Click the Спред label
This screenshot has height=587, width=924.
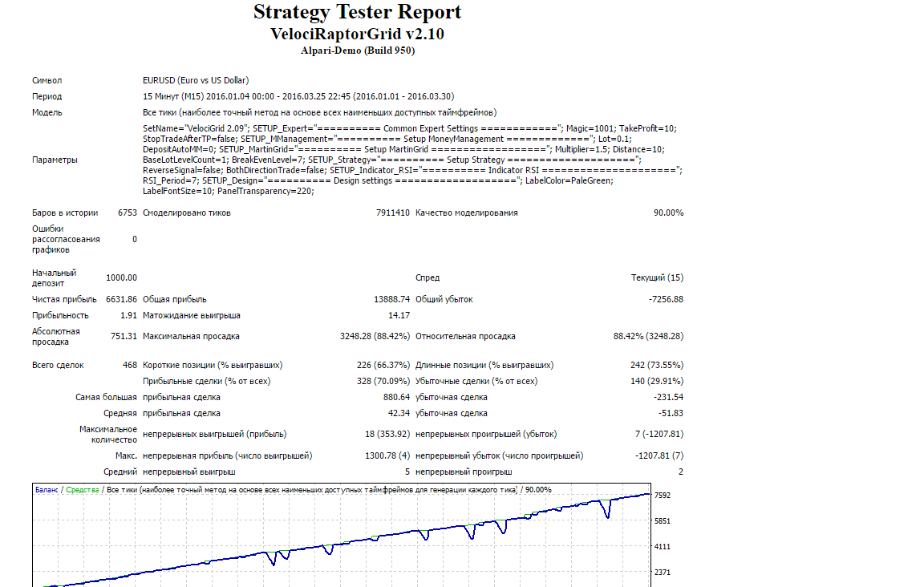pos(428,277)
